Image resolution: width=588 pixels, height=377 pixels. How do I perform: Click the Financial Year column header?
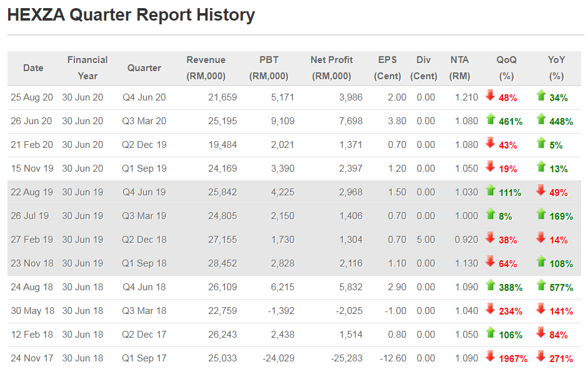point(87,68)
